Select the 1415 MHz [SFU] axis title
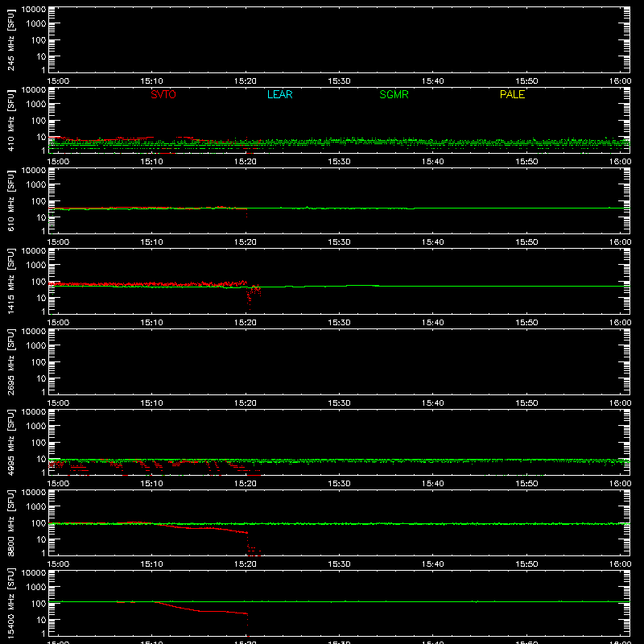This screenshot has width=644, height=644. (10, 281)
